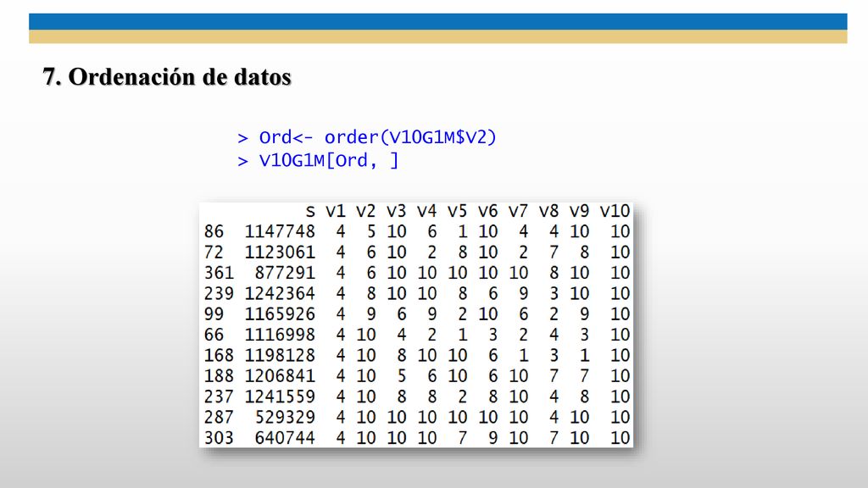
Task: Select the column header "V8"
Action: point(548,211)
